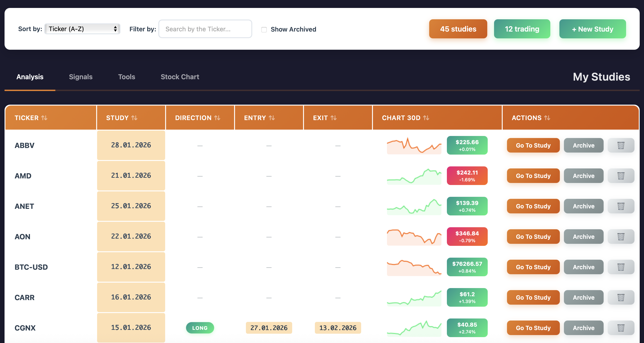Open Go To Study for ANET

coord(533,206)
